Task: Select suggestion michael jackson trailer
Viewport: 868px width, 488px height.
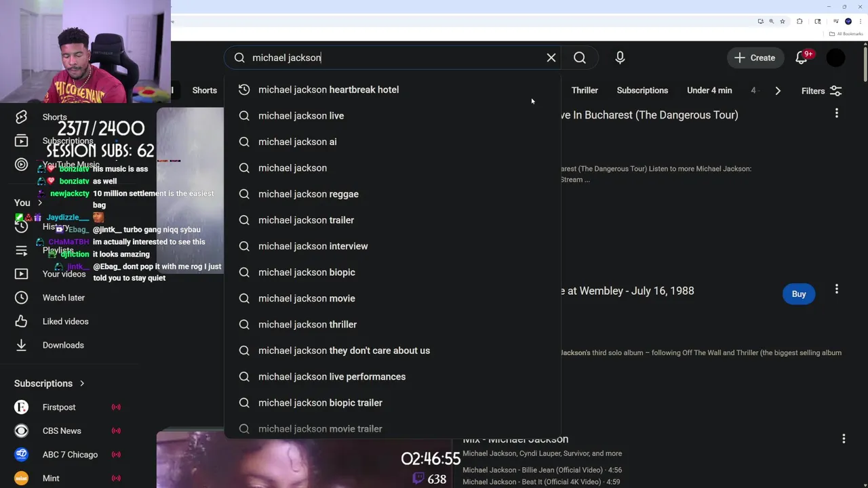Action: click(392, 220)
